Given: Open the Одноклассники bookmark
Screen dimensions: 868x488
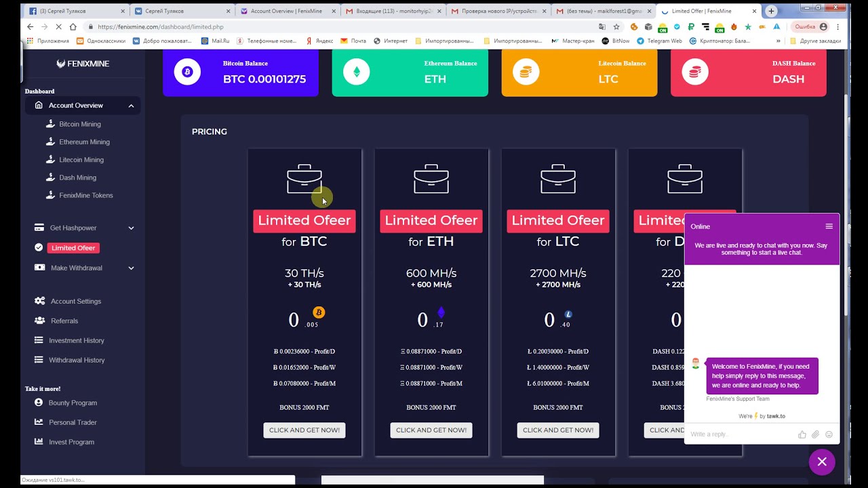Looking at the screenshot, I should point(102,41).
